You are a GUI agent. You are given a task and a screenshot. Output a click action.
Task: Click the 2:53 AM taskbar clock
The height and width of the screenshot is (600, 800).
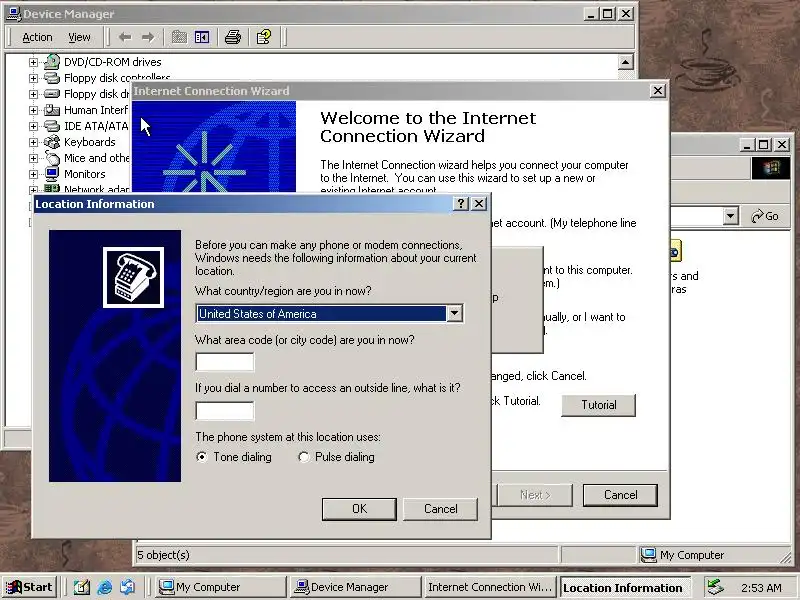coord(761,588)
